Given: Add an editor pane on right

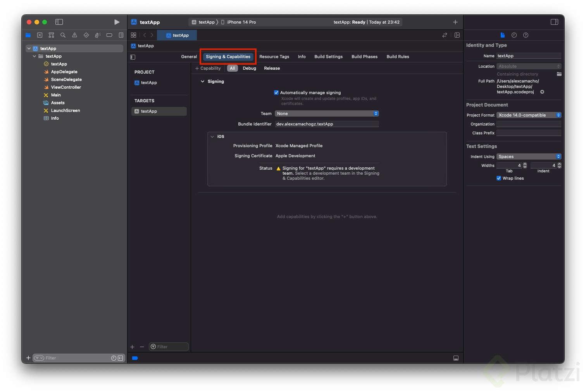Looking at the screenshot, I should pyautogui.click(x=457, y=35).
